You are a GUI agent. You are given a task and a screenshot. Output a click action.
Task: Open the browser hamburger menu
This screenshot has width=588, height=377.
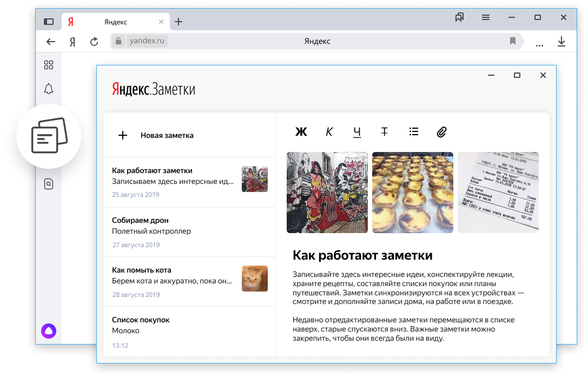486,18
